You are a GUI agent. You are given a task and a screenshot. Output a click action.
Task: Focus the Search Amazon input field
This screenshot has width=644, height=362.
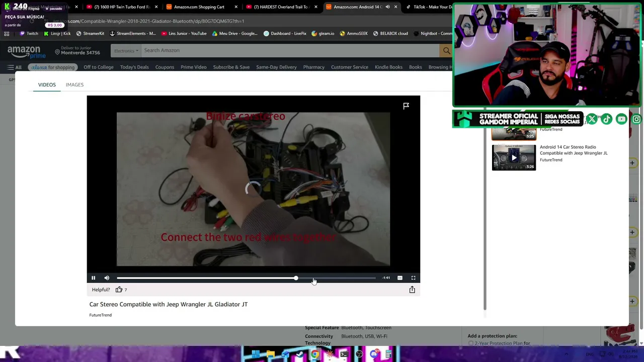[289, 50]
